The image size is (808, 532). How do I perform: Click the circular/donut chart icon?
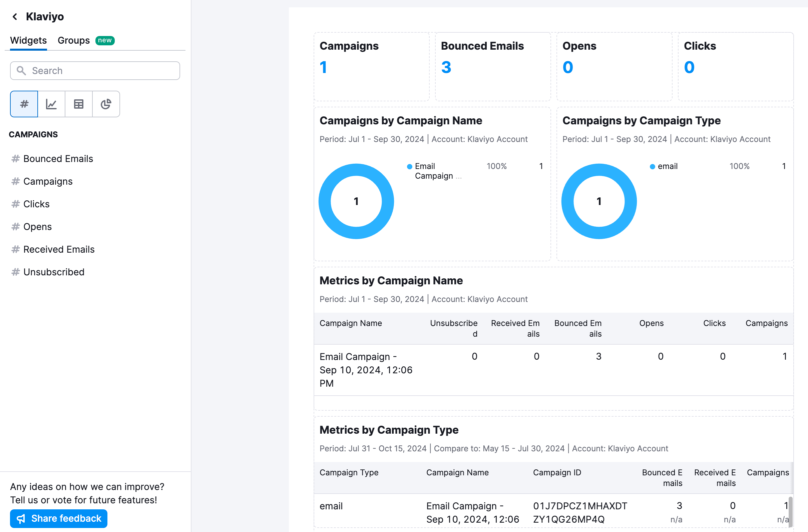[x=106, y=104]
